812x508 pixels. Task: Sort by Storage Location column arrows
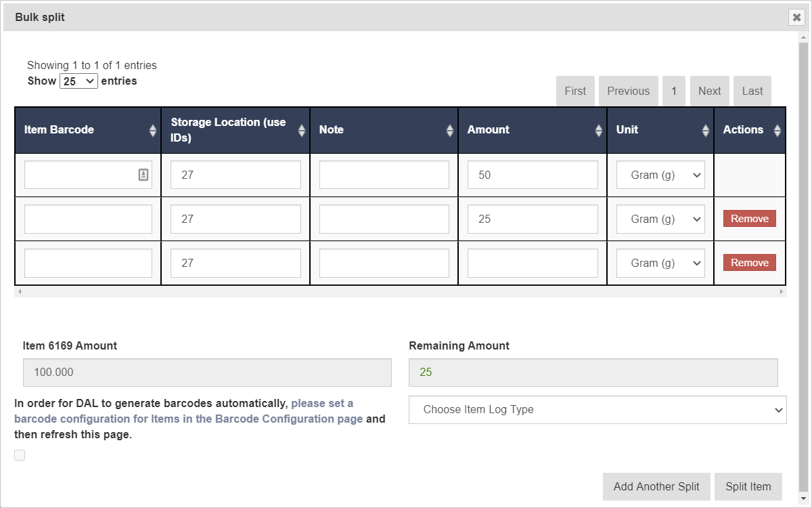tap(301, 130)
